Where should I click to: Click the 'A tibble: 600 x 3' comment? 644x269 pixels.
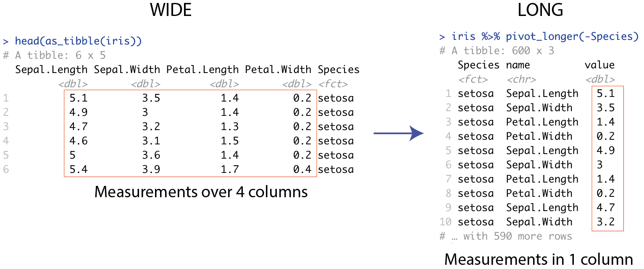coord(497,51)
